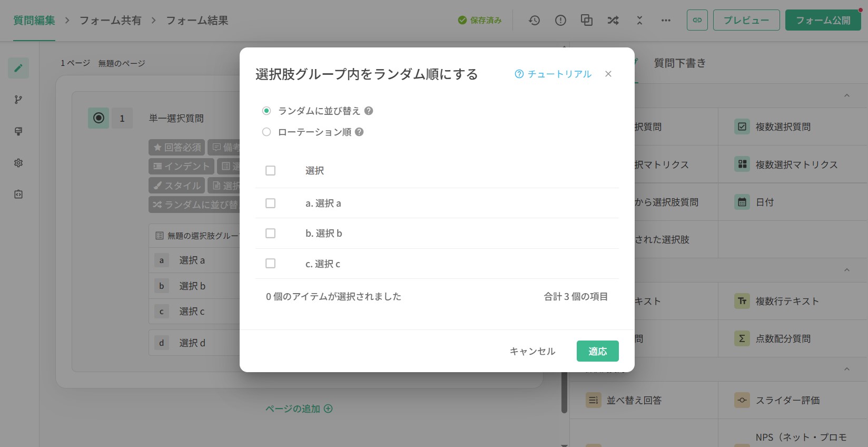868x447 pixels.
Task: Add the 複数選択マトリクス question type
Action: (793, 164)
